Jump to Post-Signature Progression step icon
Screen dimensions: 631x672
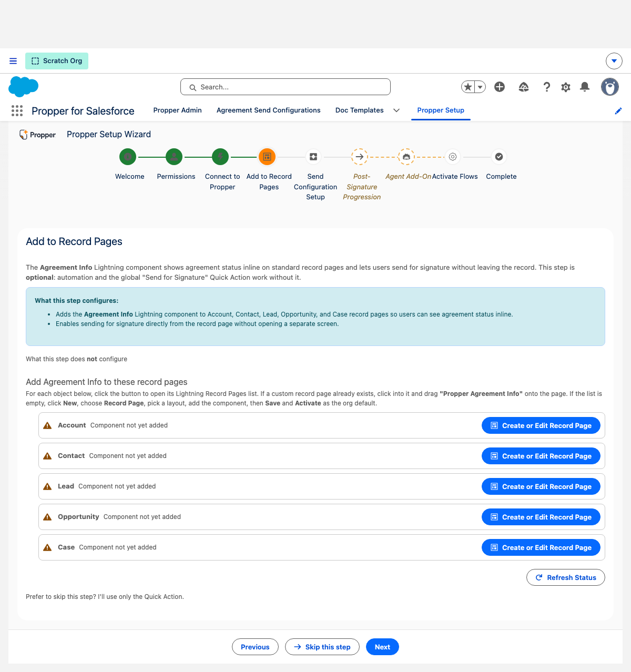360,157
